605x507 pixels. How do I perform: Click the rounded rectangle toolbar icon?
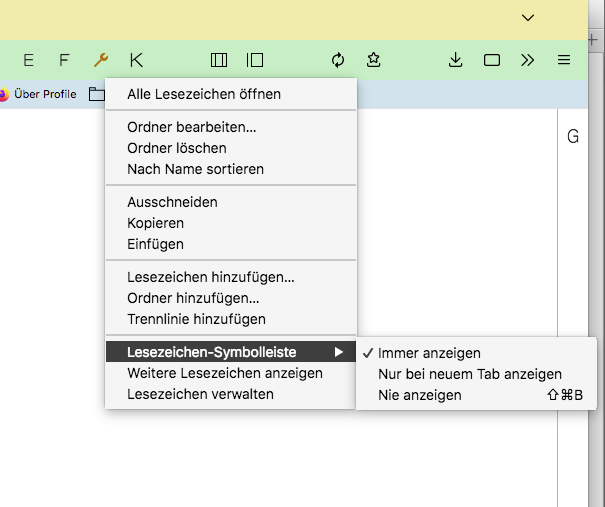coord(492,60)
